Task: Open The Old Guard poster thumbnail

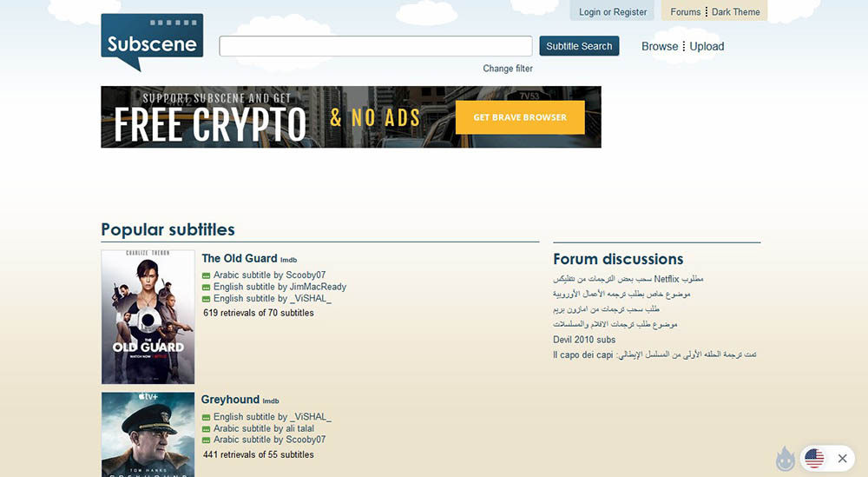Action: tap(148, 317)
